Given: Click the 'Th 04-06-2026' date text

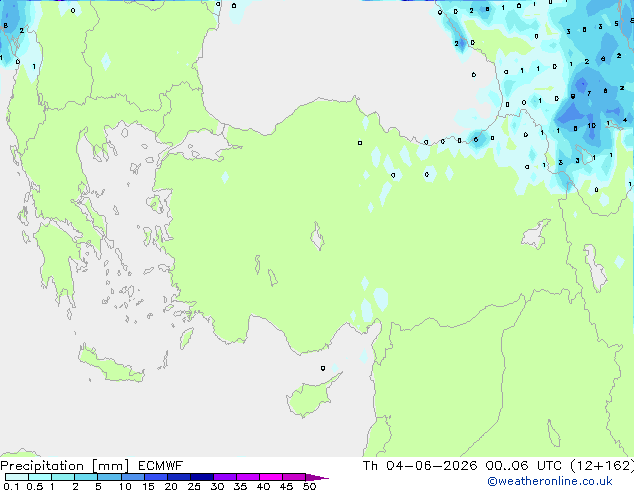Looking at the screenshot, I should click(x=420, y=466).
